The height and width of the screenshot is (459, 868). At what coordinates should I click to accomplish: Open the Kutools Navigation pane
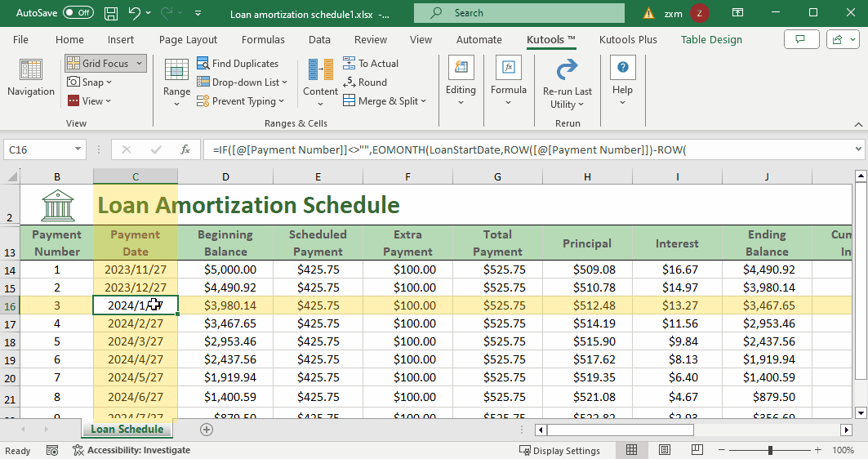tap(31, 78)
